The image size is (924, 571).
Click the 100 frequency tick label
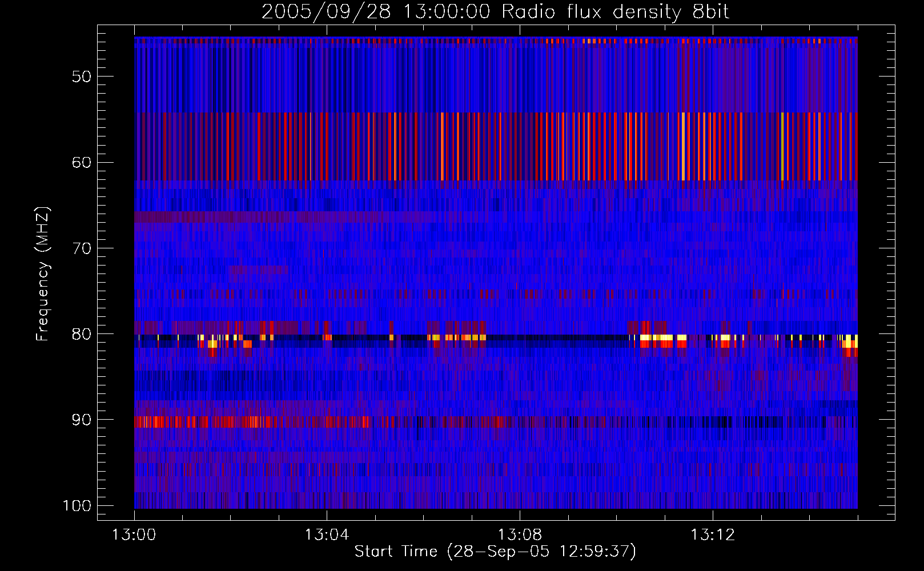pyautogui.click(x=77, y=506)
